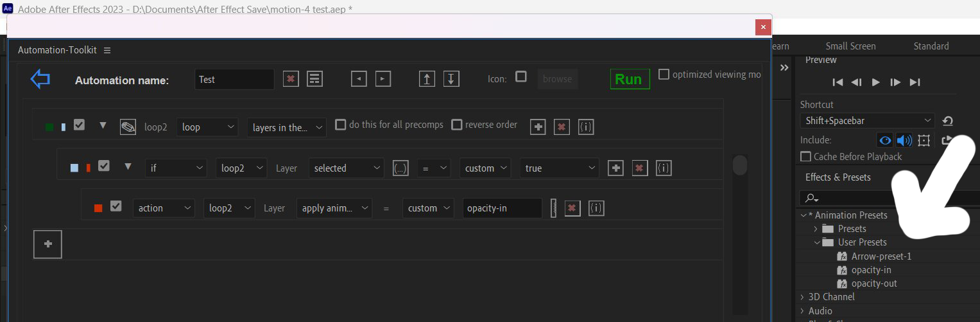
Task: Click the loop2 row layers icon
Action: tap(128, 127)
